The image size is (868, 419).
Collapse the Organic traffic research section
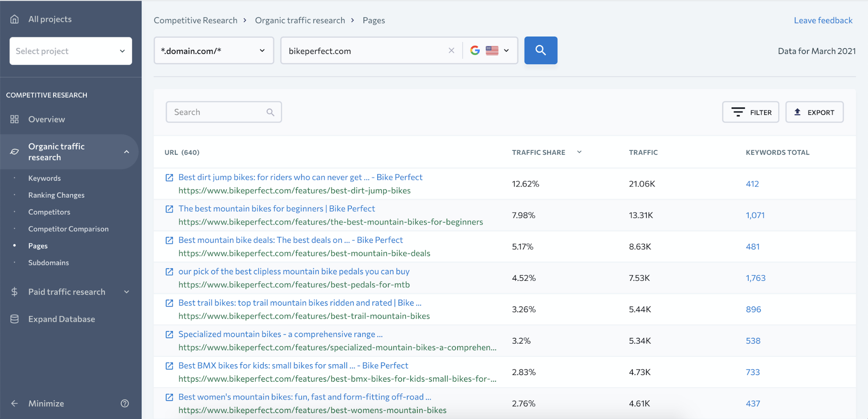(x=126, y=152)
